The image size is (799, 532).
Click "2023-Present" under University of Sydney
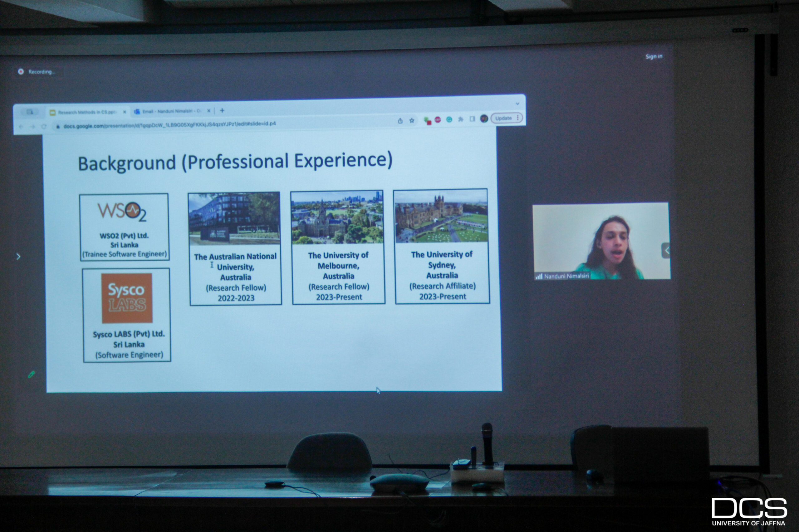click(443, 297)
